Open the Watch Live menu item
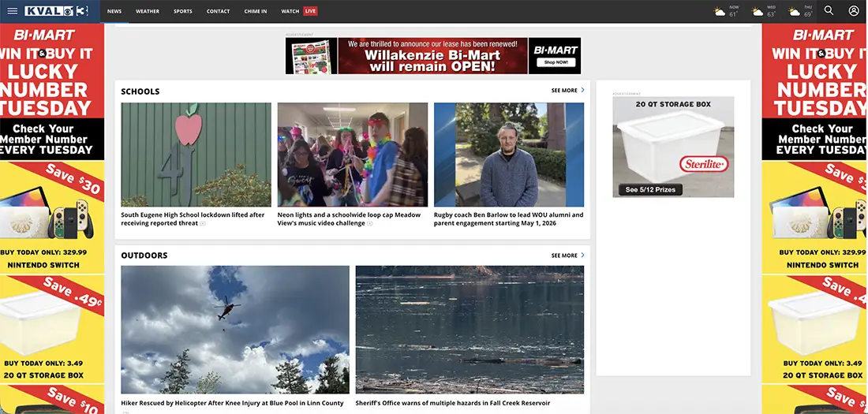The width and height of the screenshot is (868, 414). (299, 11)
